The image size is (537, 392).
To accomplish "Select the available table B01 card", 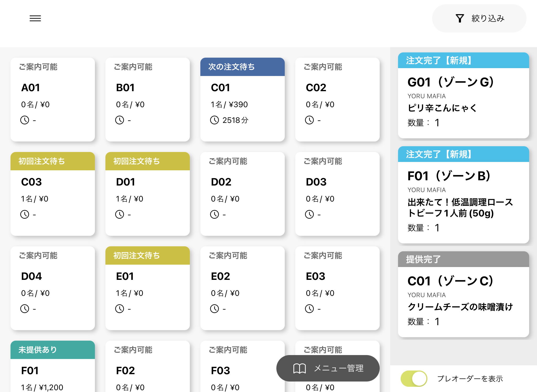I will coord(147,100).
